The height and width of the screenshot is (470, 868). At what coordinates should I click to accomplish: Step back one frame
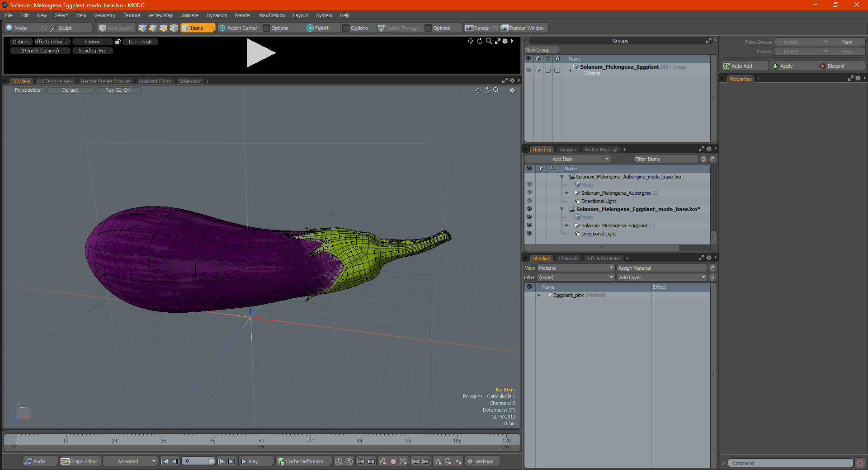pyautogui.click(x=175, y=461)
